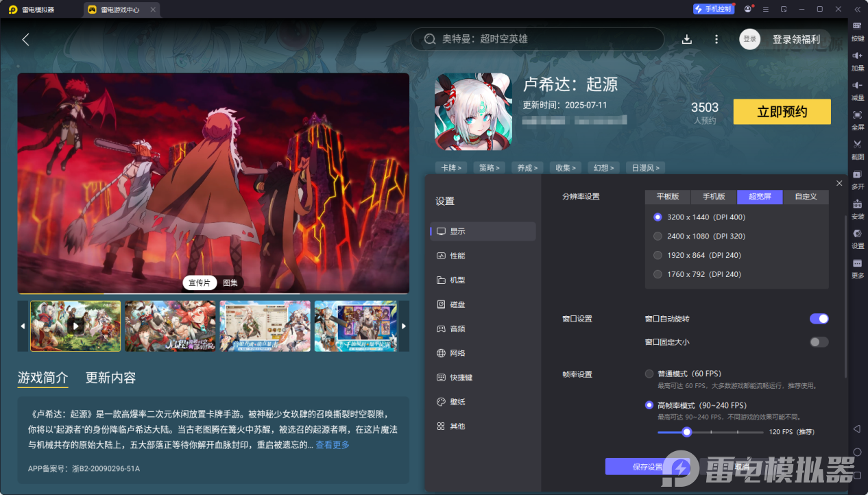Switch to 自定义 resolution tab

click(x=806, y=197)
